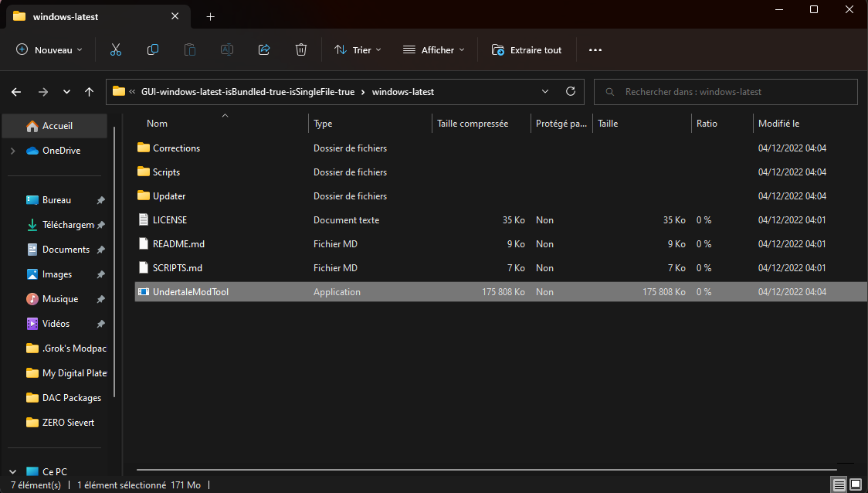Select the Scripts folder row
Screen dimensions: 868x493
click(500, 172)
